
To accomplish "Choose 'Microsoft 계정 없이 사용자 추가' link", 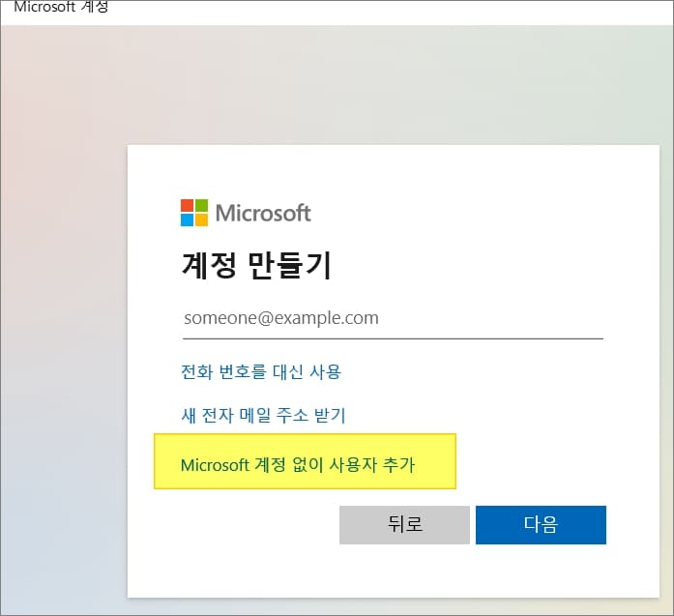I will [x=298, y=465].
